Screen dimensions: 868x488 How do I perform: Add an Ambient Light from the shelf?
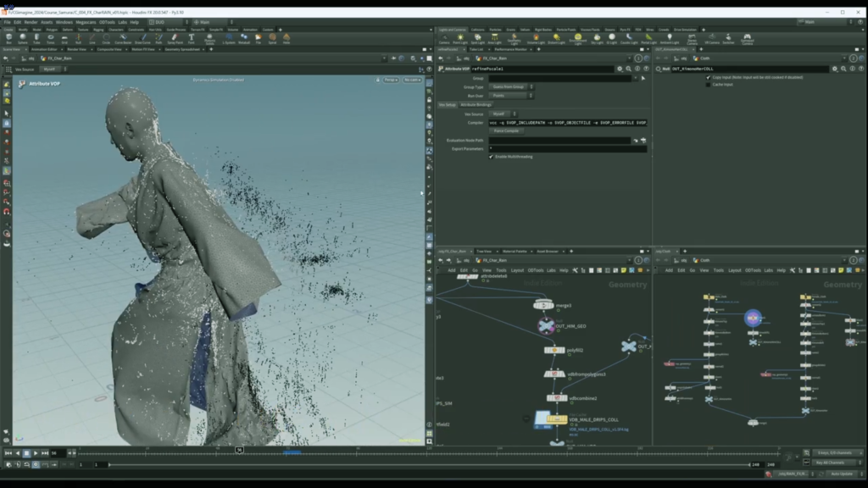[x=670, y=39]
